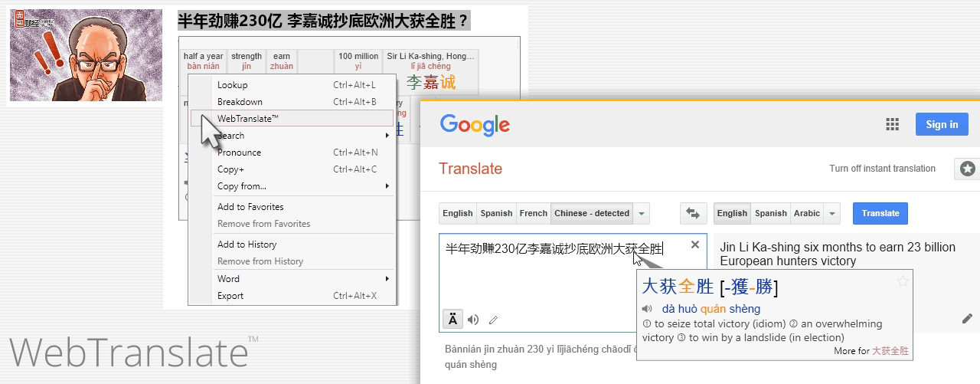
Task: Open the Search submenu
Action: click(x=292, y=136)
